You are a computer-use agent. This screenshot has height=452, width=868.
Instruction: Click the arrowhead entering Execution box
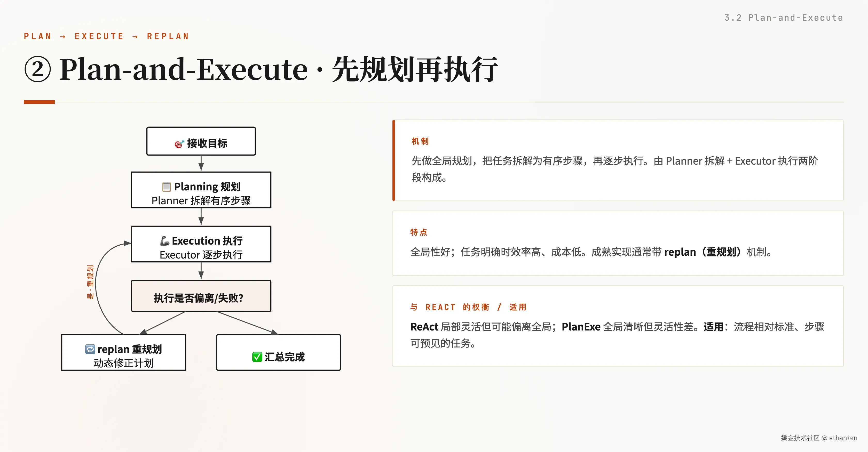127,243
